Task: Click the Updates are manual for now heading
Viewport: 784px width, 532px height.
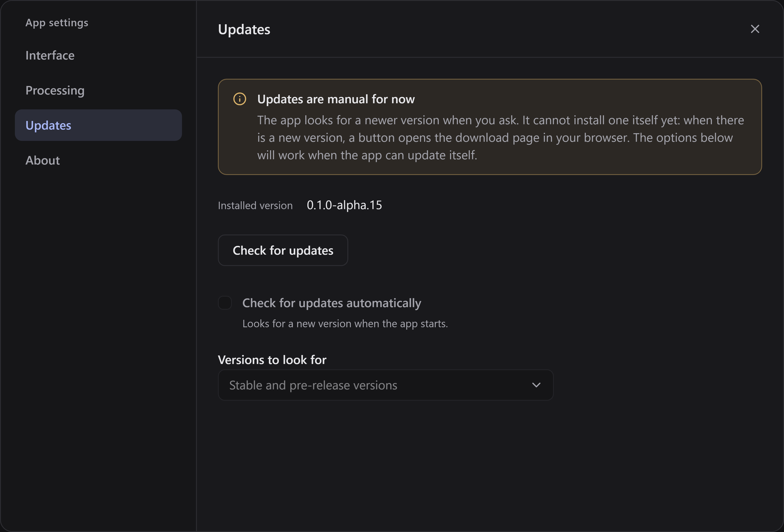Action: (x=336, y=99)
